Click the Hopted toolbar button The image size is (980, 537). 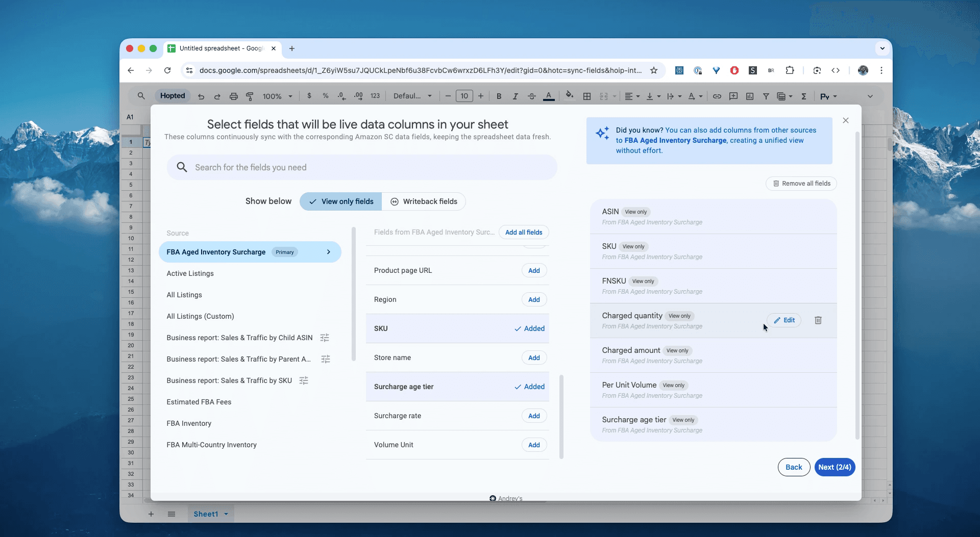tap(173, 96)
